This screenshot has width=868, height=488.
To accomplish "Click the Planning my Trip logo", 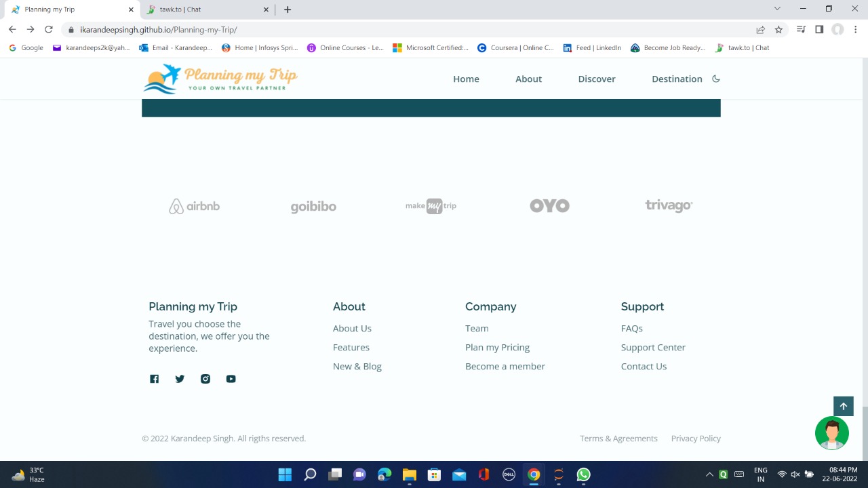I will (x=220, y=79).
